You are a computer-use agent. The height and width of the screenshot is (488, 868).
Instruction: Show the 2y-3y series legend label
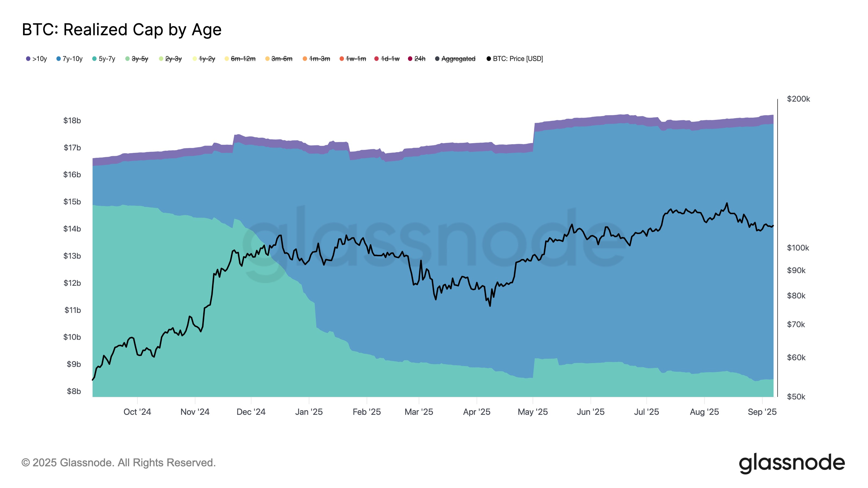(x=173, y=59)
